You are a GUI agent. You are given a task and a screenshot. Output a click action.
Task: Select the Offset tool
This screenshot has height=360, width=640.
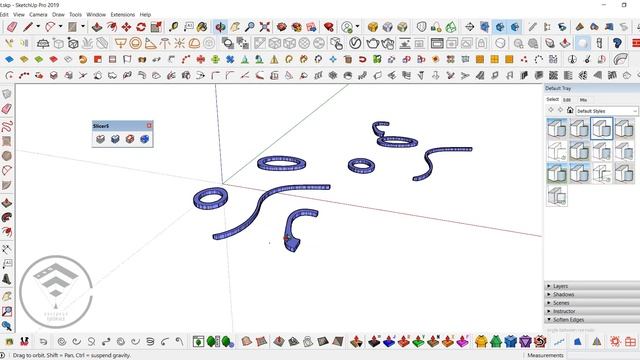[111, 27]
